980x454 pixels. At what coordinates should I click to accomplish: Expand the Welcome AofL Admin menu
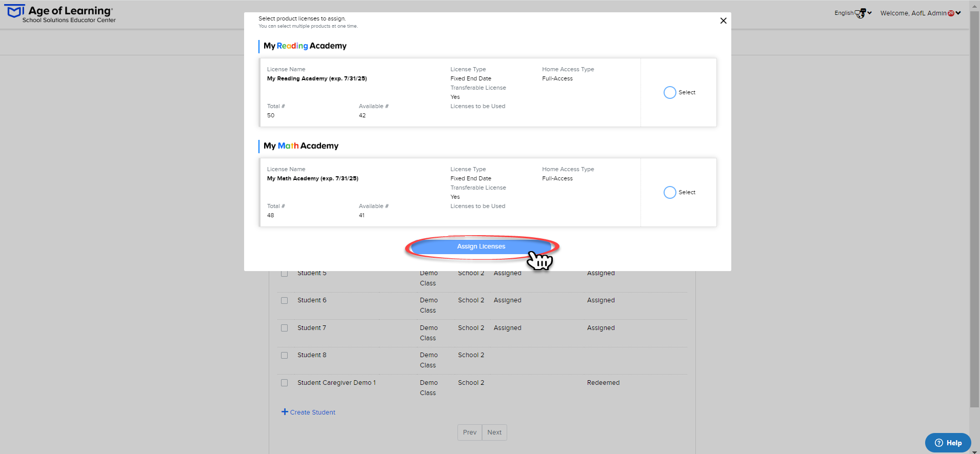point(921,13)
